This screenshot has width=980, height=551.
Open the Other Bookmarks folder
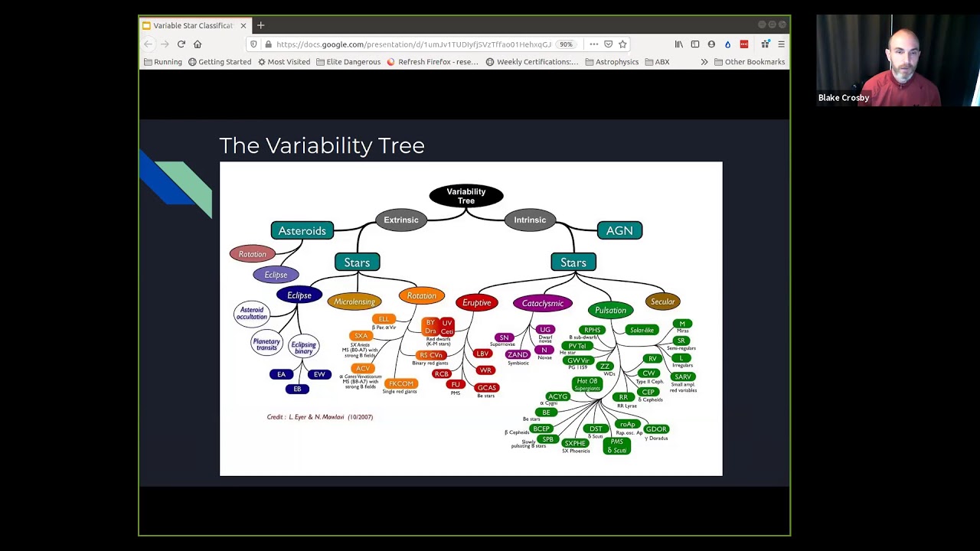click(x=750, y=62)
